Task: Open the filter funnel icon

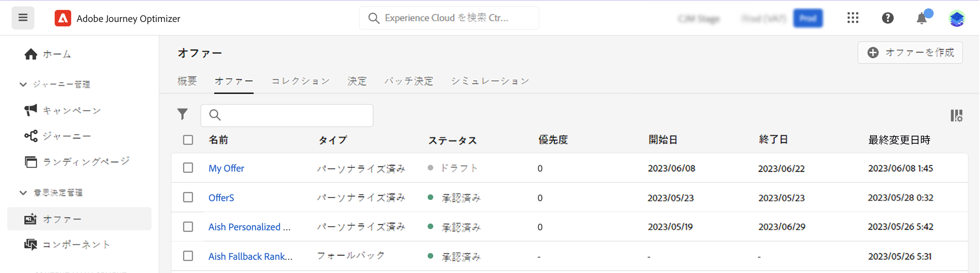Action: tap(183, 115)
